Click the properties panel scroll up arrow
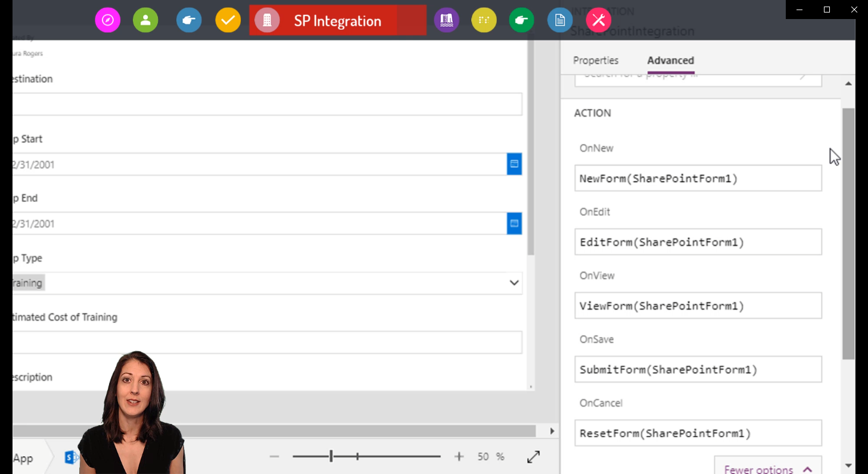868x474 pixels. [x=848, y=84]
